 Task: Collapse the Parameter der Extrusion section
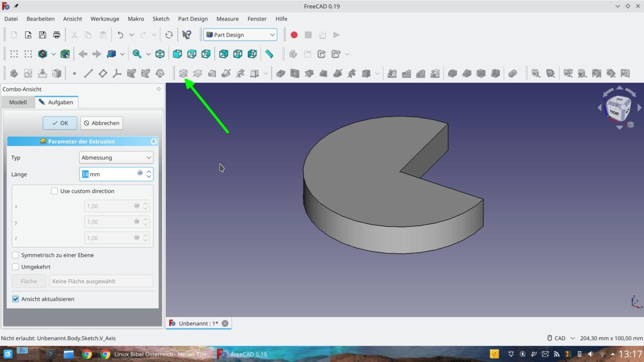(153, 141)
